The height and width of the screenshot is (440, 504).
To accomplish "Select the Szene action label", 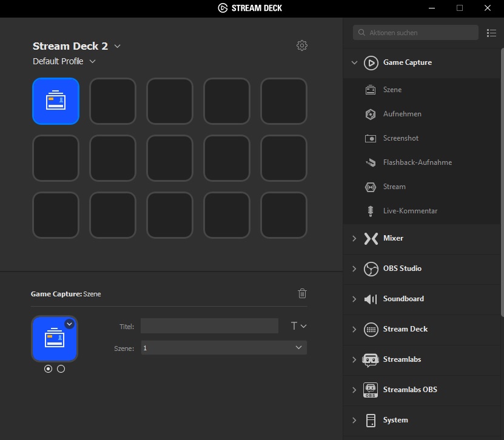I will 392,90.
